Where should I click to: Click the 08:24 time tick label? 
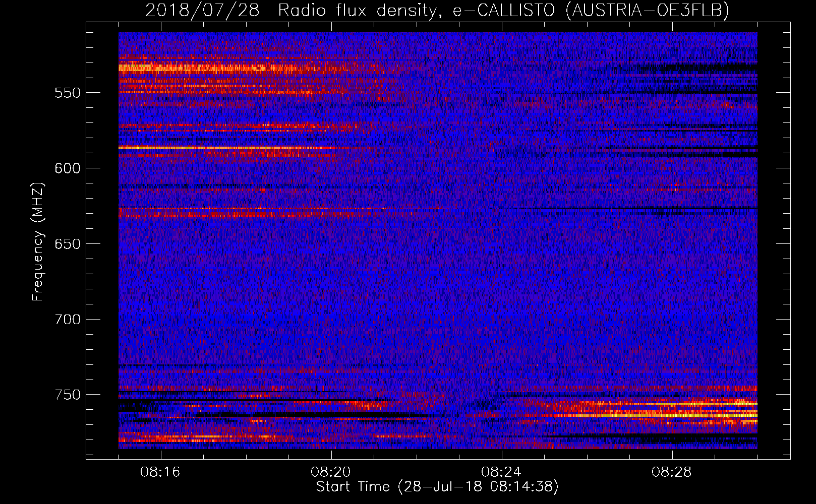(x=501, y=472)
